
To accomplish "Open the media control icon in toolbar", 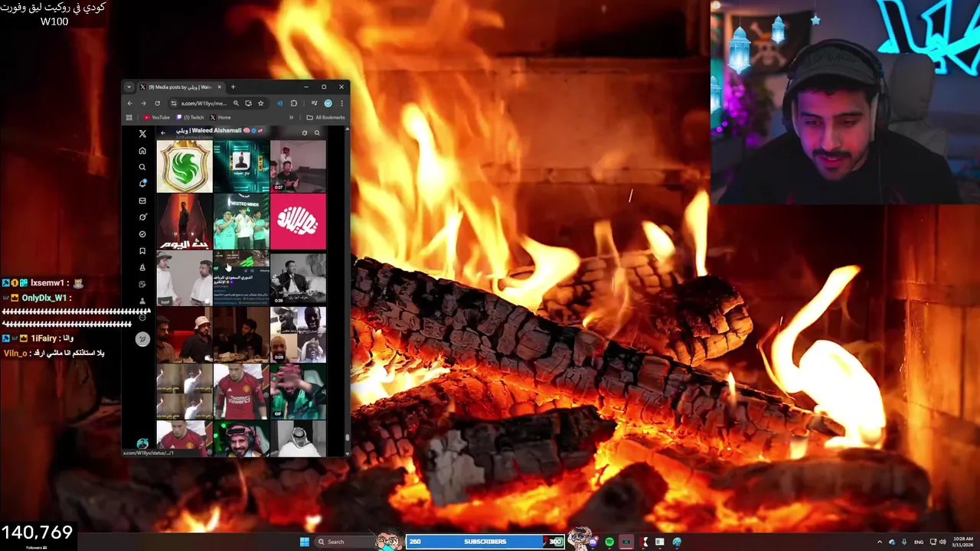I will [314, 103].
